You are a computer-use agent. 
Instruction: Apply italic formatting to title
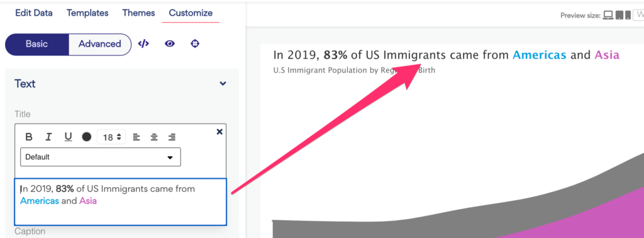(48, 137)
